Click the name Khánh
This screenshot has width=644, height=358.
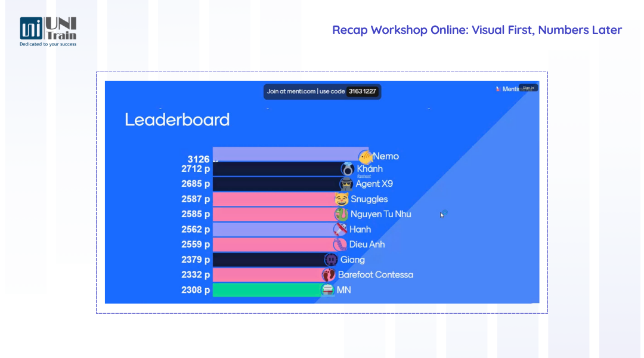click(x=370, y=168)
